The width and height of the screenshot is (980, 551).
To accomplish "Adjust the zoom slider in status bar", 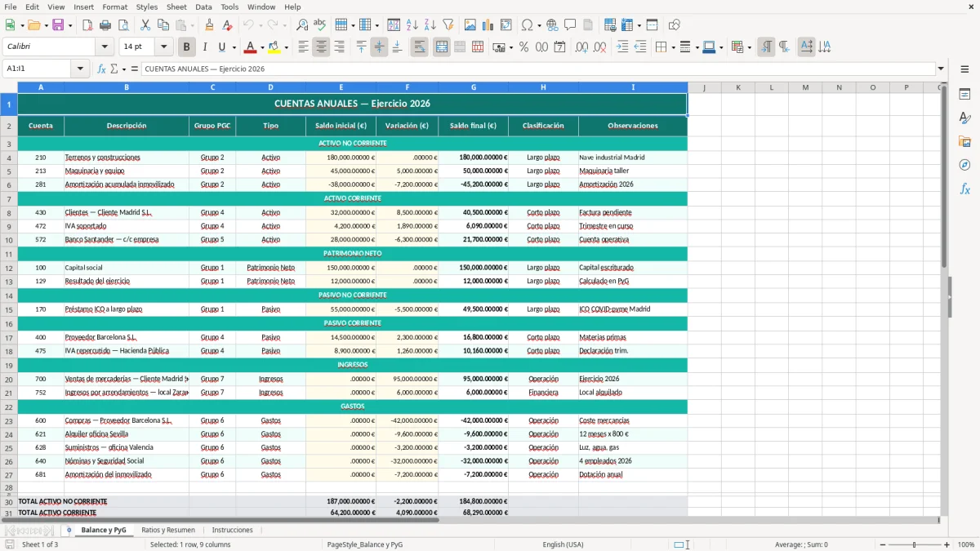I will click(915, 544).
